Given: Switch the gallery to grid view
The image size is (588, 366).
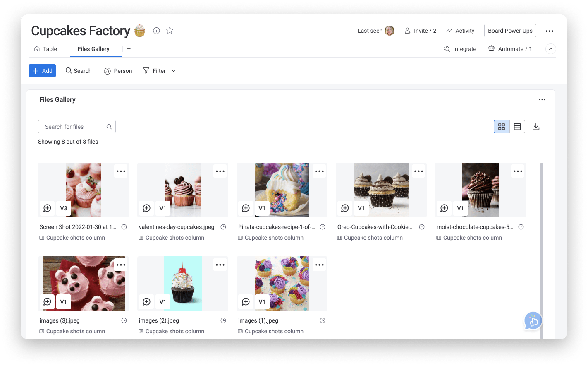Looking at the screenshot, I should (x=501, y=127).
